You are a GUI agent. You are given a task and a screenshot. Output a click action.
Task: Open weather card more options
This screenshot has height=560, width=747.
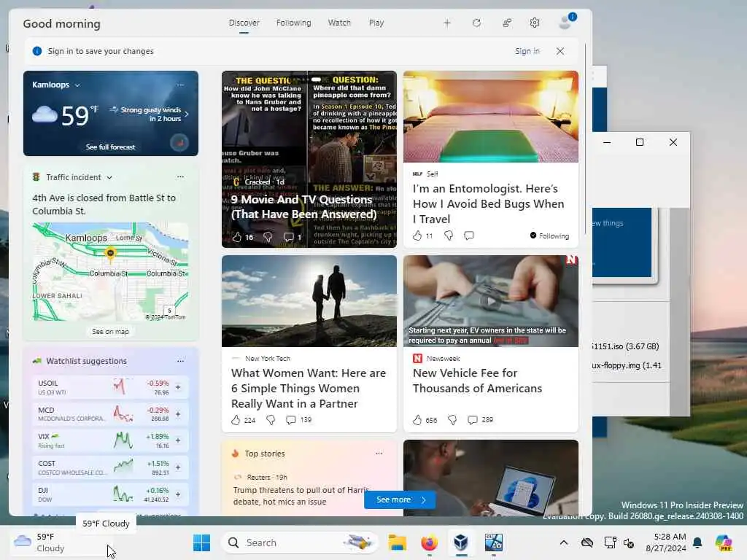180,85
